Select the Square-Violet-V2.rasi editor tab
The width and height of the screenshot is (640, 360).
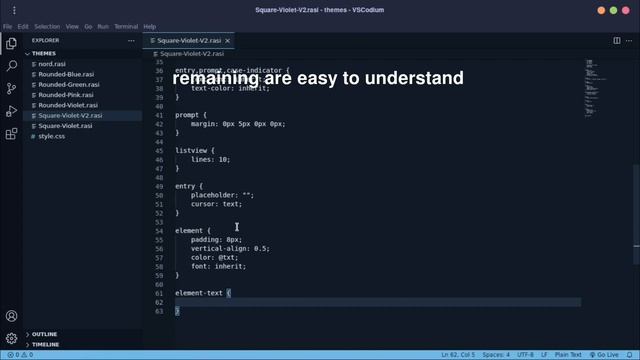(x=189, y=40)
